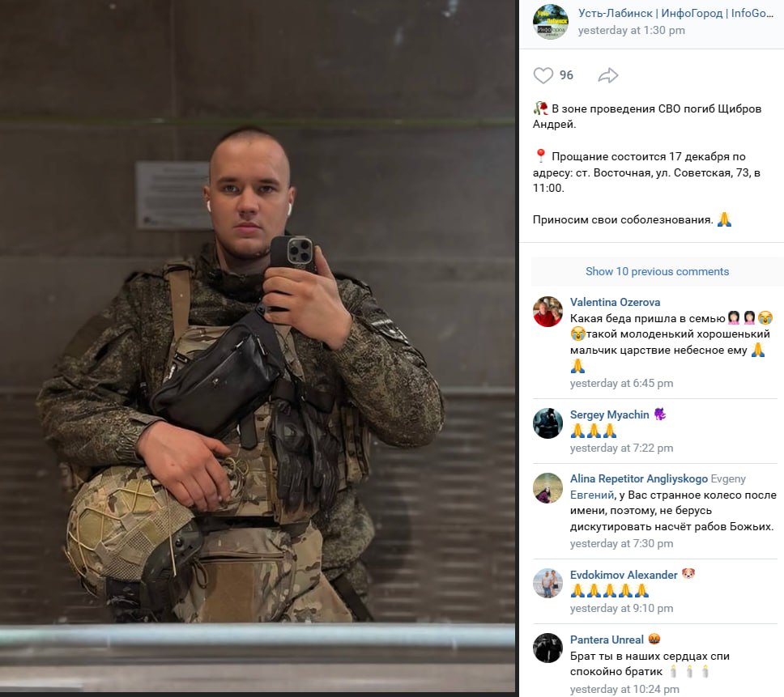Open the Pantera Unreal name link
This screenshot has width=784, height=697.
tap(607, 640)
